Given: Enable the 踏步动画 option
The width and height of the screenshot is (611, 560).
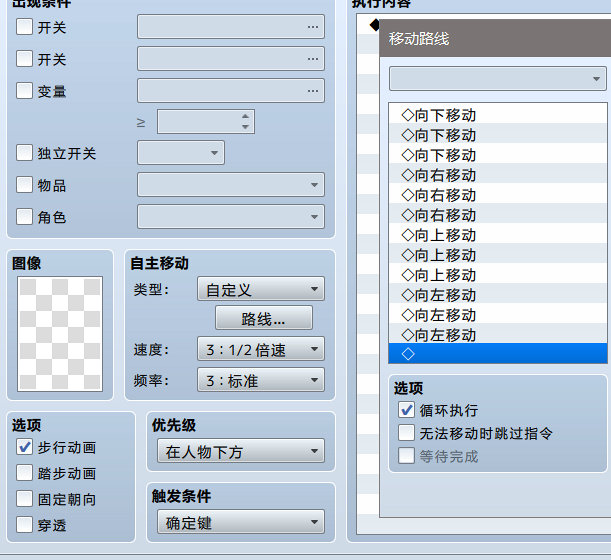Looking at the screenshot, I should click(x=24, y=473).
